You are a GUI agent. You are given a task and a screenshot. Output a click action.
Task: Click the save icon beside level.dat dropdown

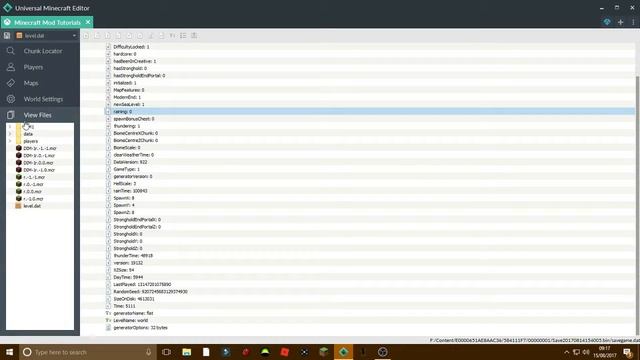pos(7,36)
